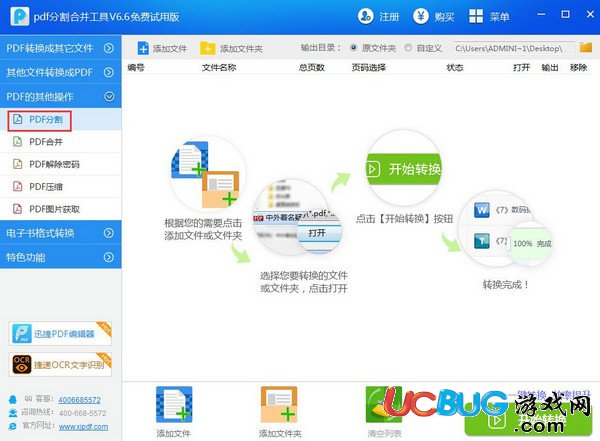Viewport: 600px width, 441px height.
Task: Click the 移除 column header
Action: coord(578,67)
